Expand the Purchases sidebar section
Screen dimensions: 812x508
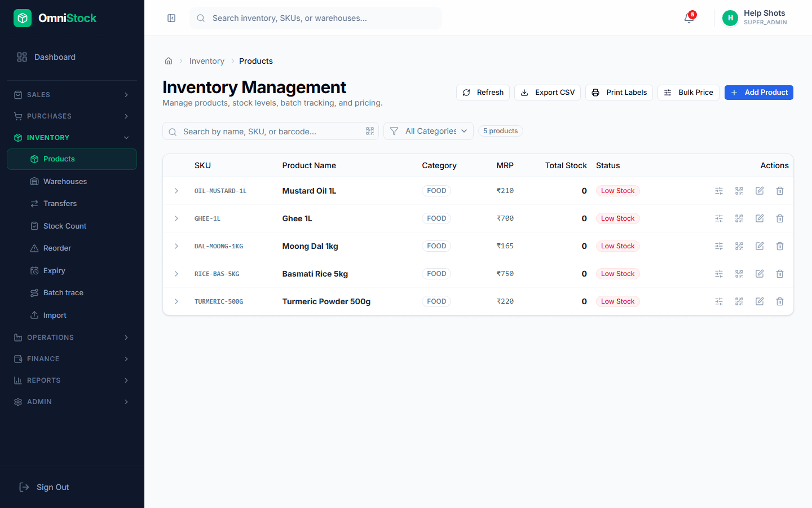point(72,116)
